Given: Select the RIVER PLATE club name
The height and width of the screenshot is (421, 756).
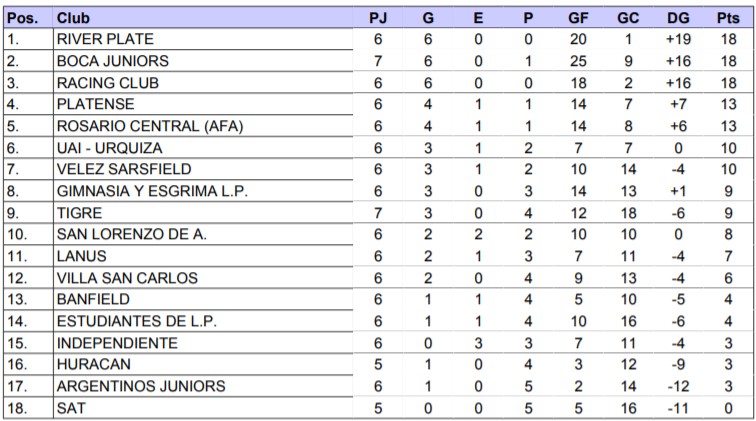Looking at the screenshot, I should pos(105,39).
